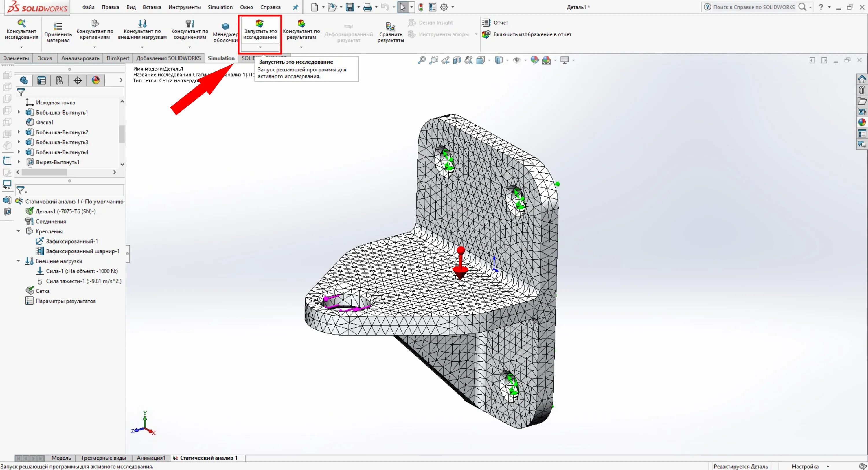Select the Zoom to Fit tool

click(x=422, y=60)
